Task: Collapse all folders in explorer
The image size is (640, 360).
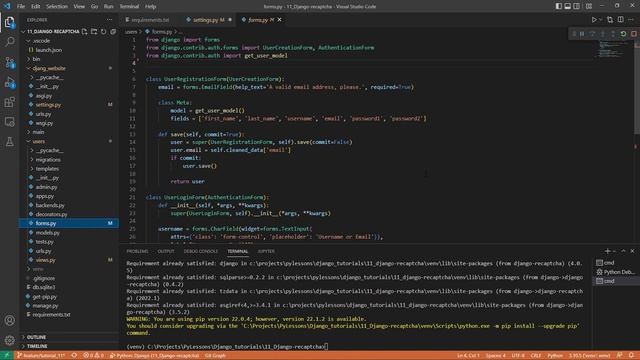Action: tap(113, 31)
